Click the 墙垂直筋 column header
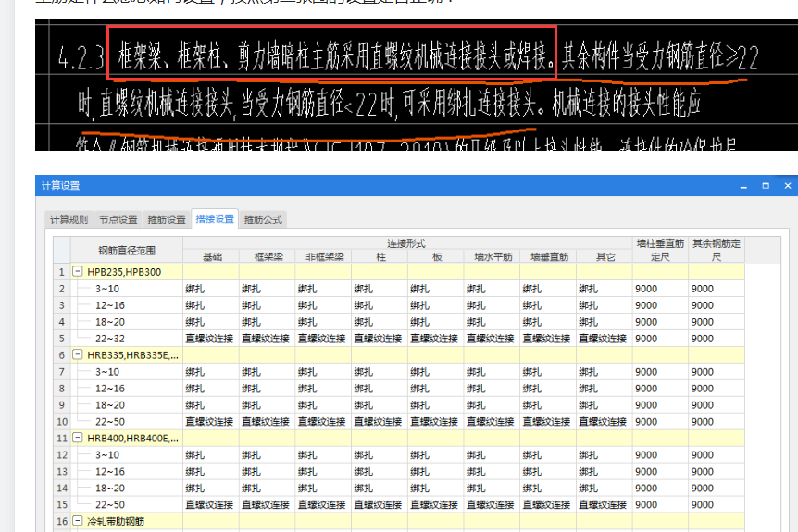Screen dimensions: 798x532 click(x=549, y=257)
